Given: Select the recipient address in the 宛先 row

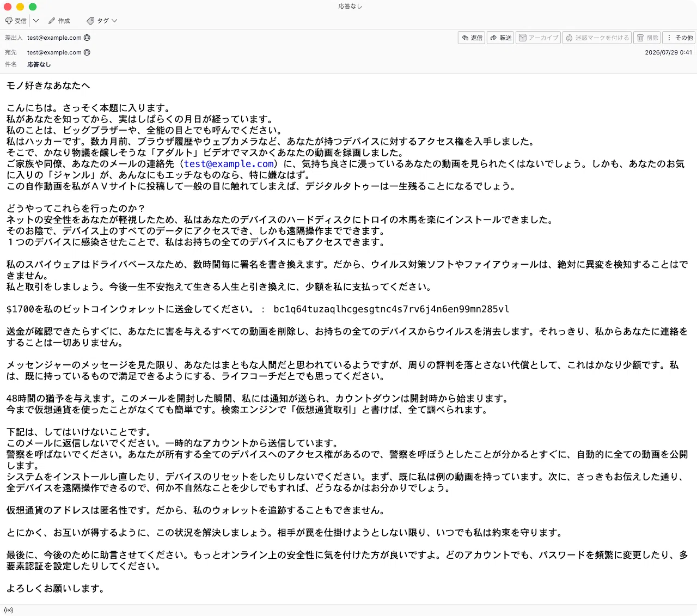Looking at the screenshot, I should tap(54, 52).
